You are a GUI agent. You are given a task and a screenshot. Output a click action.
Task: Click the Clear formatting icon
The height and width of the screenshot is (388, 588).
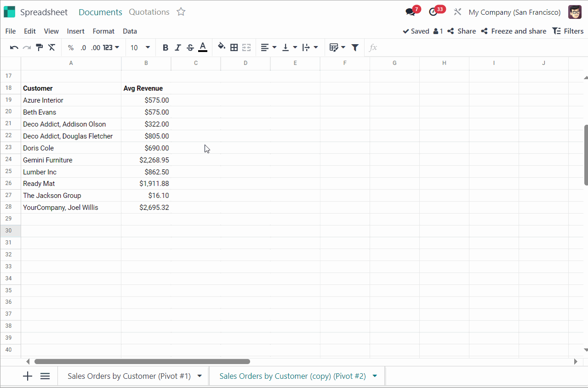click(x=51, y=47)
